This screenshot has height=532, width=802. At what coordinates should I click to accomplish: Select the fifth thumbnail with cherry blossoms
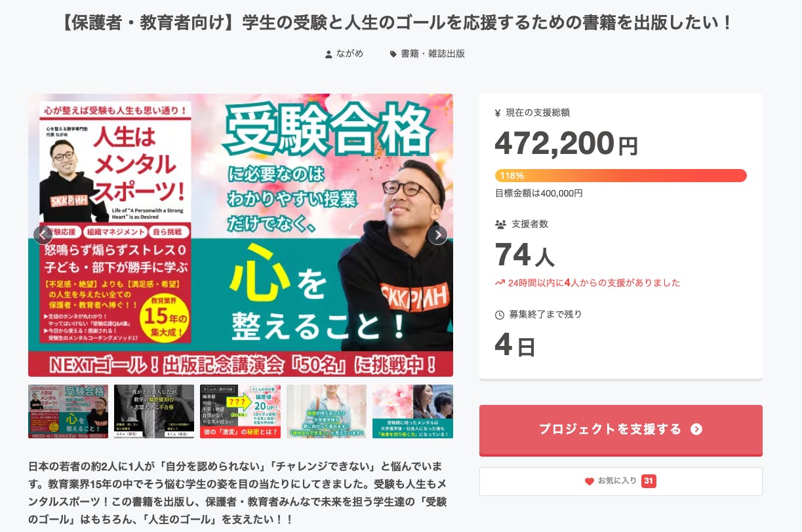click(412, 411)
